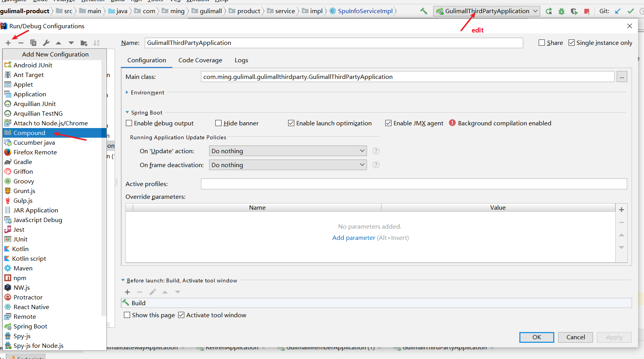Select the Build task row
Screen dimensions: 644x359
pyautogui.click(x=376, y=303)
